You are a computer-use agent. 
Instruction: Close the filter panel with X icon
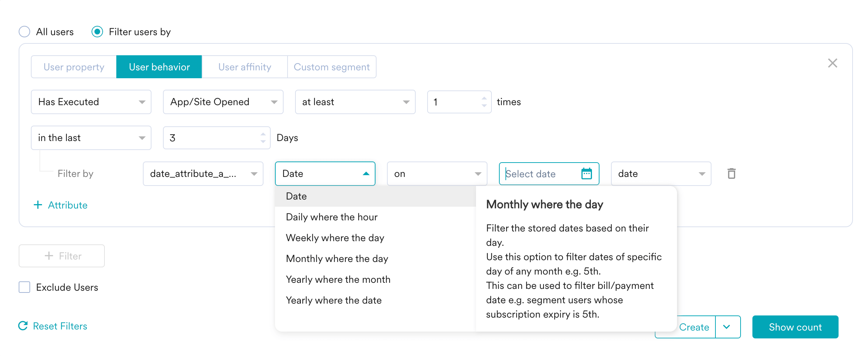tap(832, 63)
